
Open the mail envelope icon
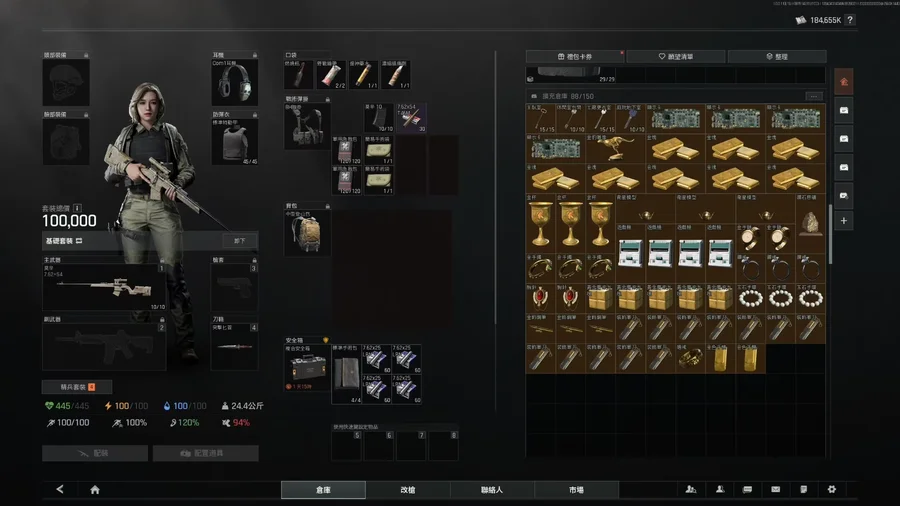(x=775, y=489)
